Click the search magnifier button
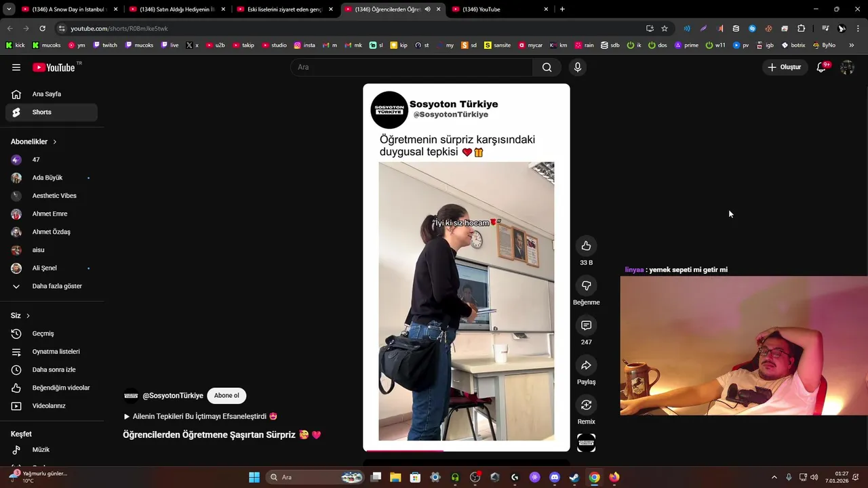This screenshot has height=488, width=868. point(547,67)
